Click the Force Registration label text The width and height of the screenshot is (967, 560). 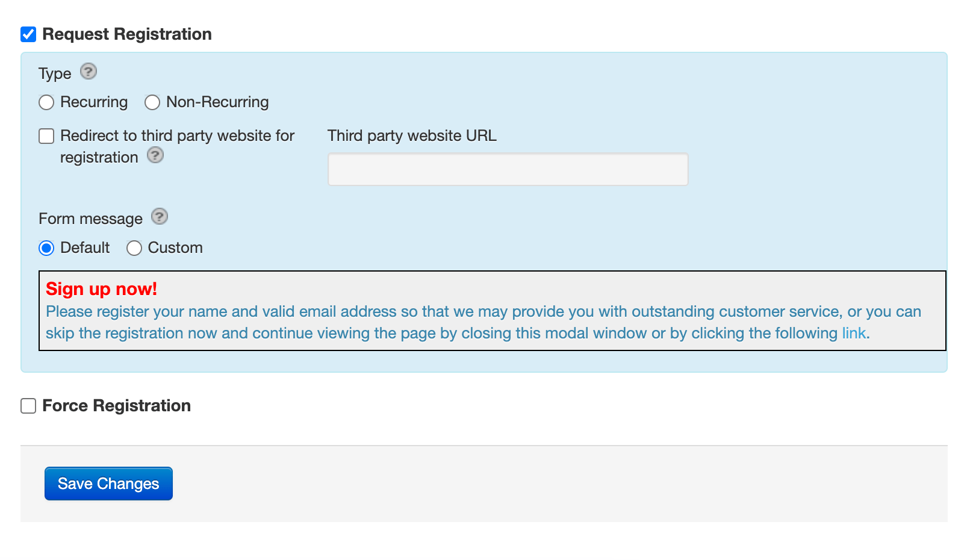coord(116,406)
